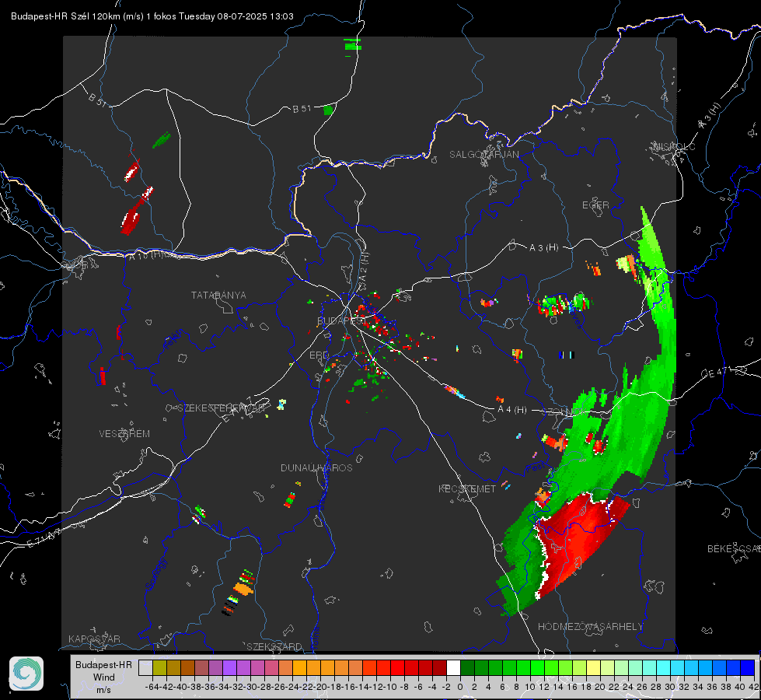Select the white swatch between -2 and 0

[x=453, y=668]
